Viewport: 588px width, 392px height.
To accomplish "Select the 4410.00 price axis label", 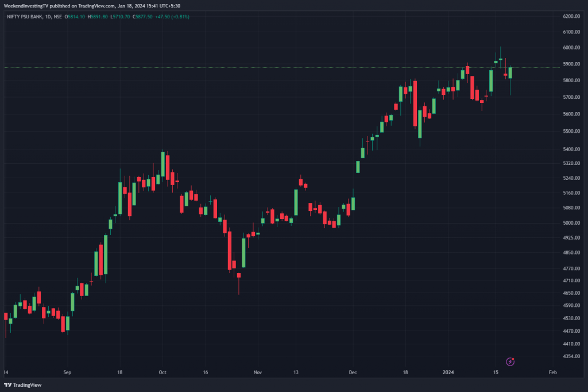I will 571,344.
